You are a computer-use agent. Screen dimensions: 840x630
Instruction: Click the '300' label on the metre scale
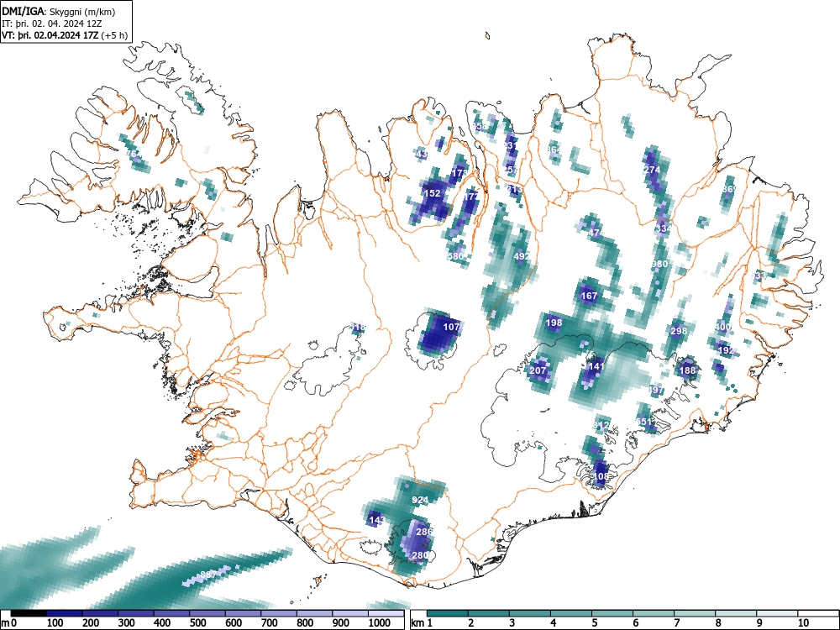(x=127, y=623)
